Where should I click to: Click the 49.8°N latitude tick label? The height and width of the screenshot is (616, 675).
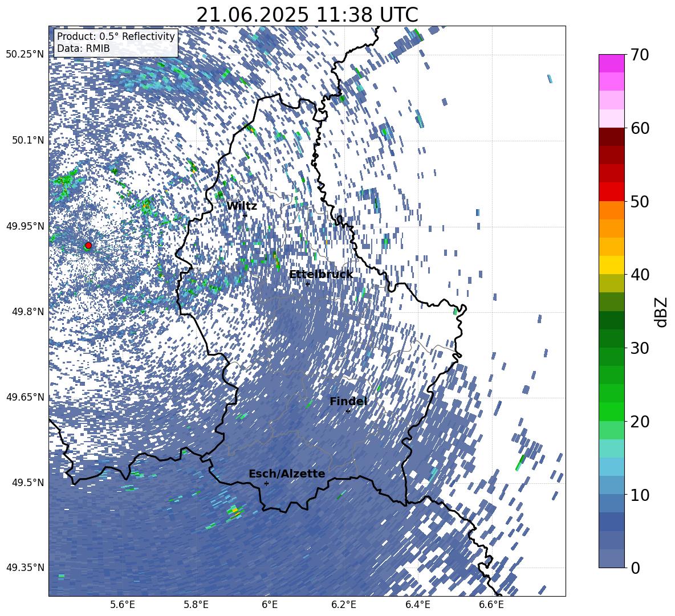(x=28, y=312)
